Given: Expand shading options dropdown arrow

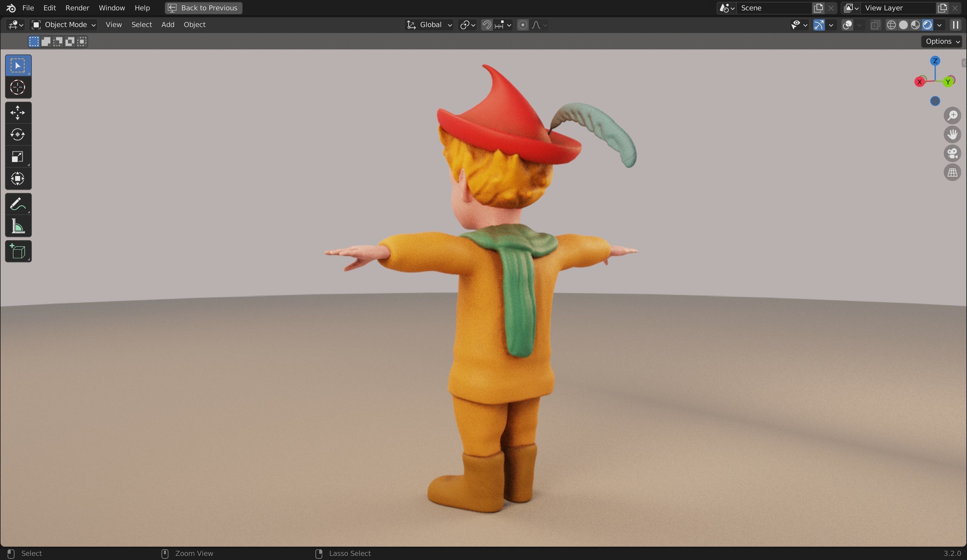Looking at the screenshot, I should [939, 25].
